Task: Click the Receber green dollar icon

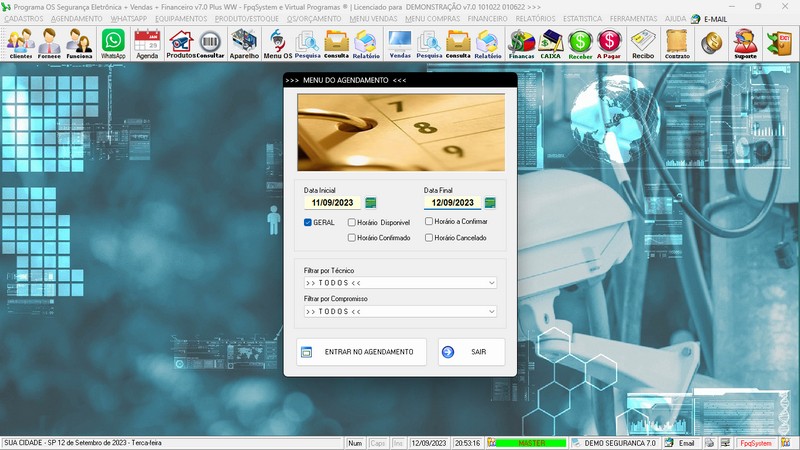Action: pyautogui.click(x=580, y=43)
